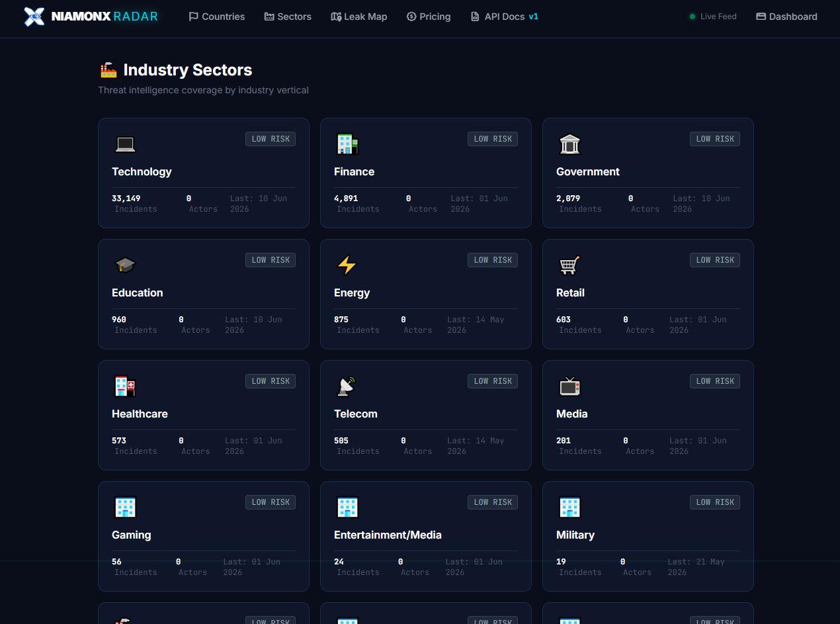Open the Gaming sector title
840x624 pixels.
(132, 535)
